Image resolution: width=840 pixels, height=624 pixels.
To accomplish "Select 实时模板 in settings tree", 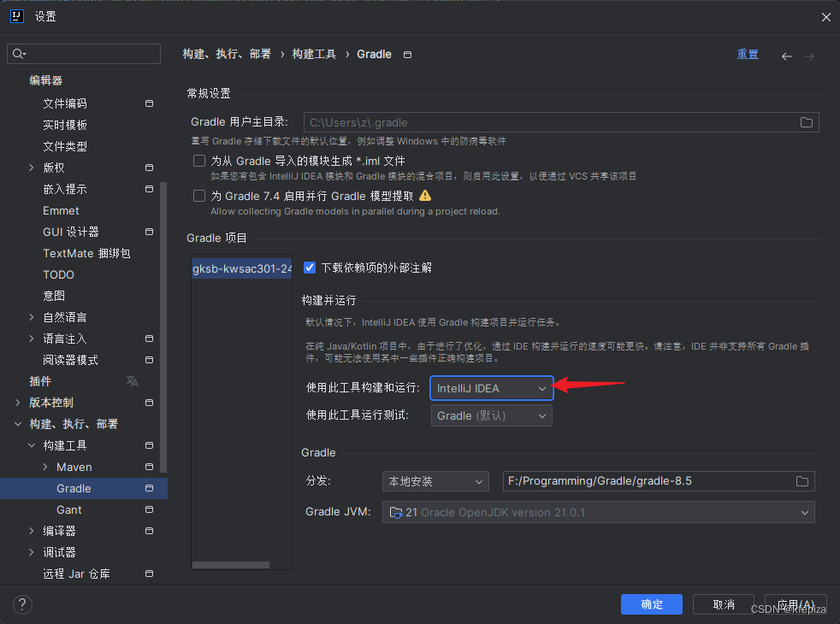I will click(65, 125).
